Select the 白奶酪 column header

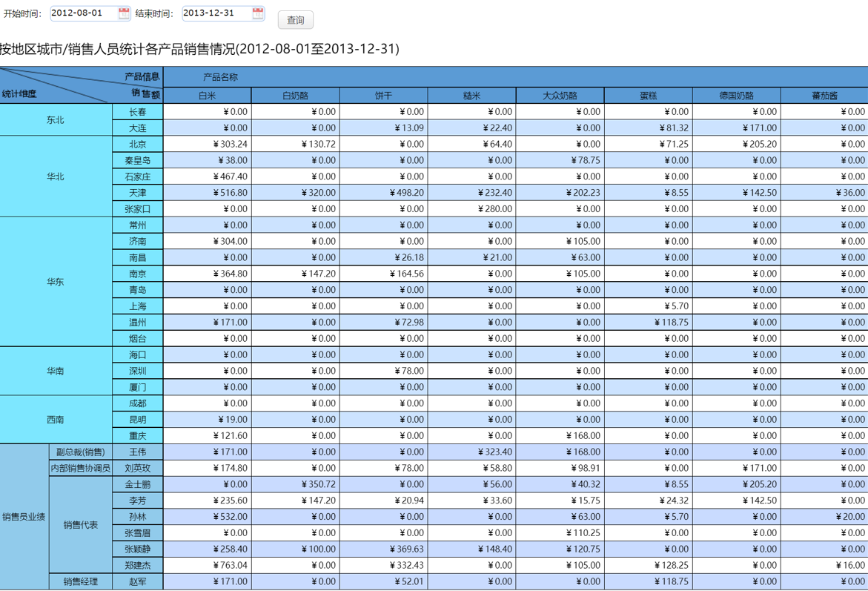[x=296, y=95]
